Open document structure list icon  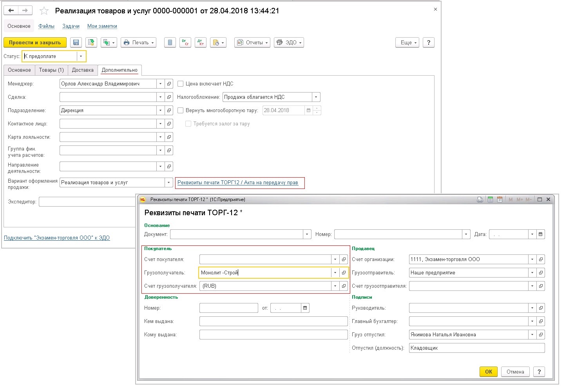[170, 42]
